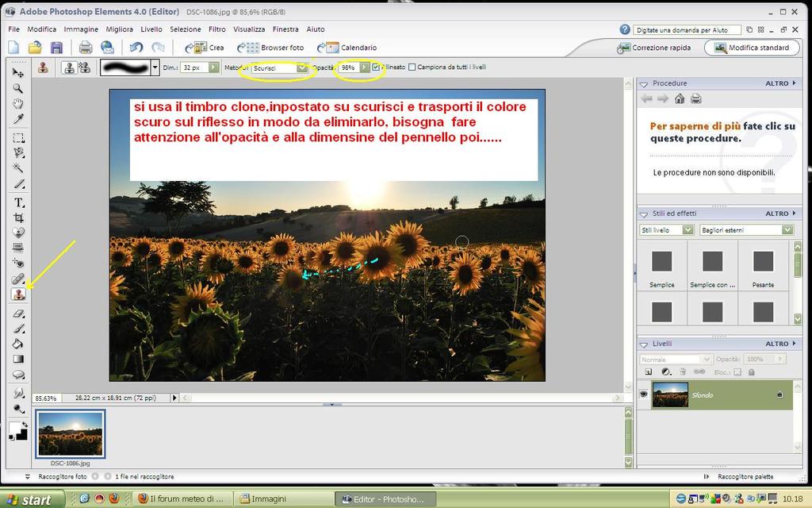This screenshot has width=812, height=508.
Task: Select the Crop tool
Action: click(x=18, y=217)
